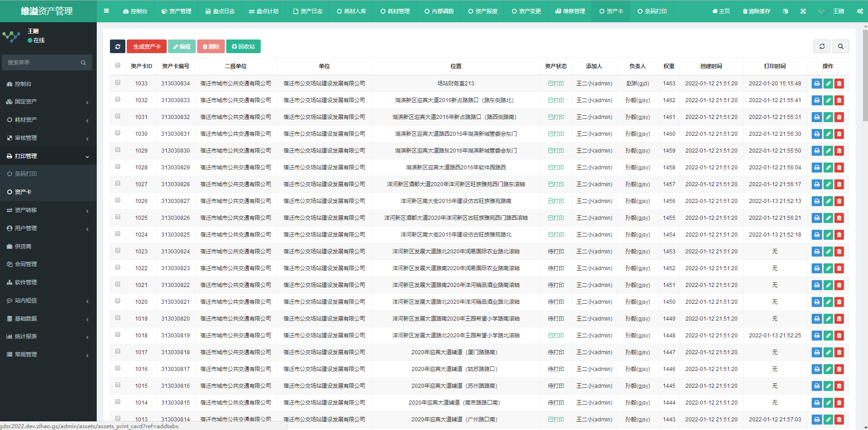The width and height of the screenshot is (868, 430).
Task: Click the print icon for asset card 1023
Action: coord(817,252)
